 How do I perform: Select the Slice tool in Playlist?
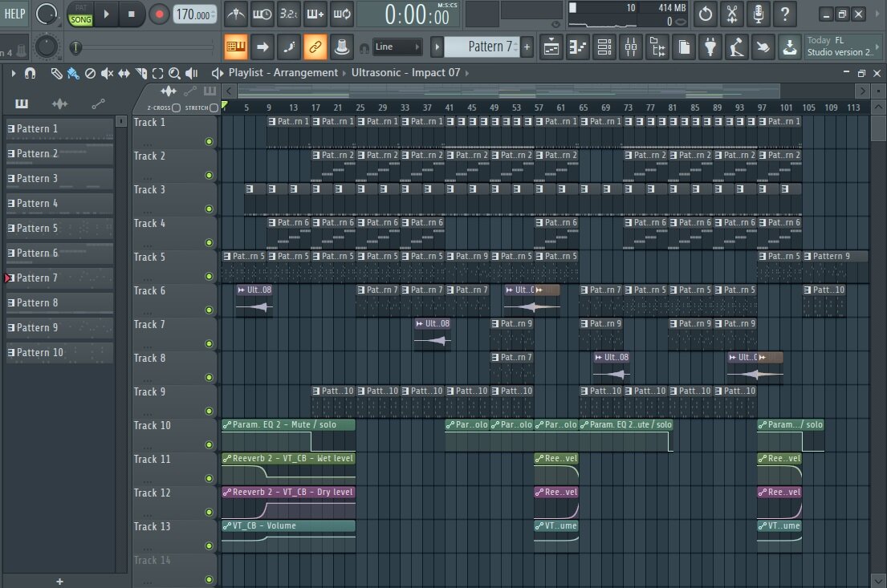tap(140, 73)
